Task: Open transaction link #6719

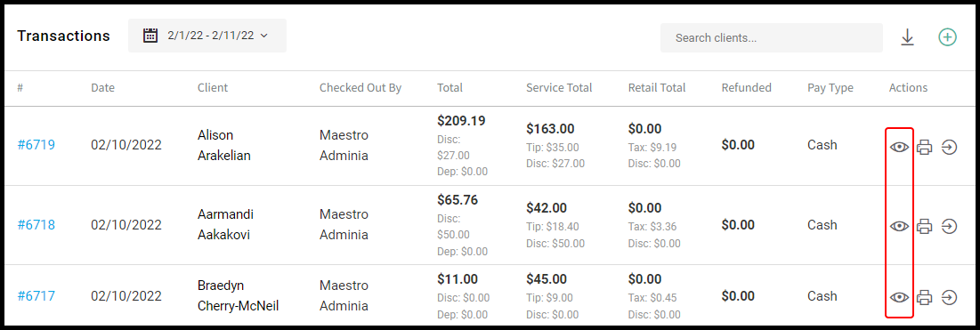Action: point(36,145)
